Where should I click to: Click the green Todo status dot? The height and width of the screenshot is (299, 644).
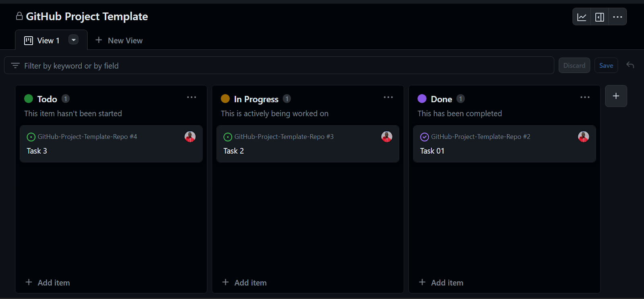click(29, 99)
